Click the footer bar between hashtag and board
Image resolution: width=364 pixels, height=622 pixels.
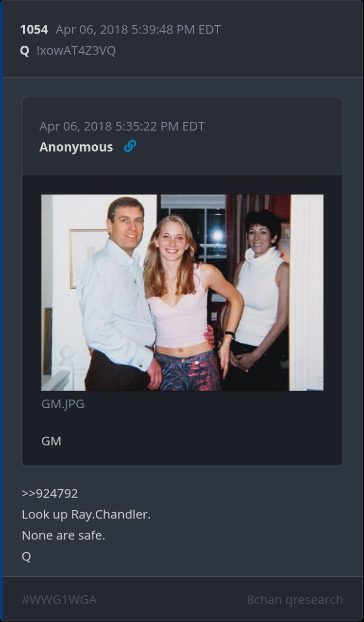[172, 600]
